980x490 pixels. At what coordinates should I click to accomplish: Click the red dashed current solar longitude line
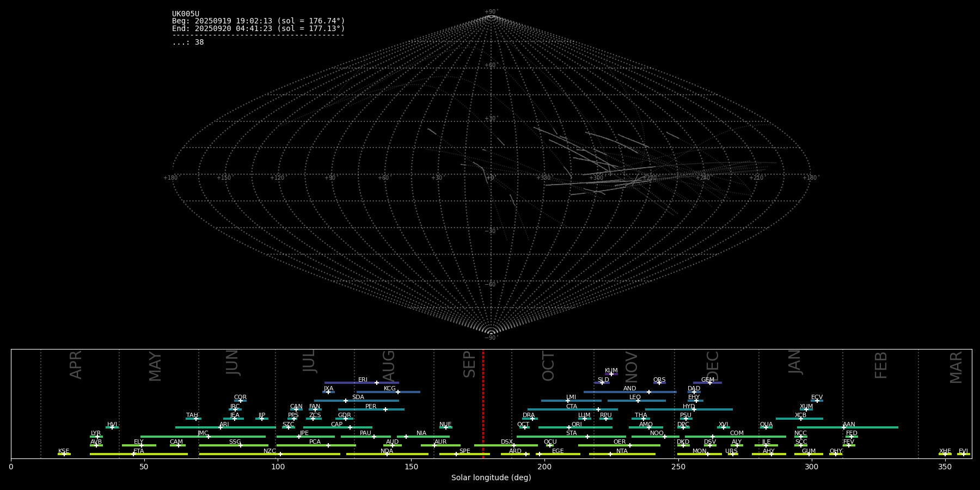(x=483, y=403)
